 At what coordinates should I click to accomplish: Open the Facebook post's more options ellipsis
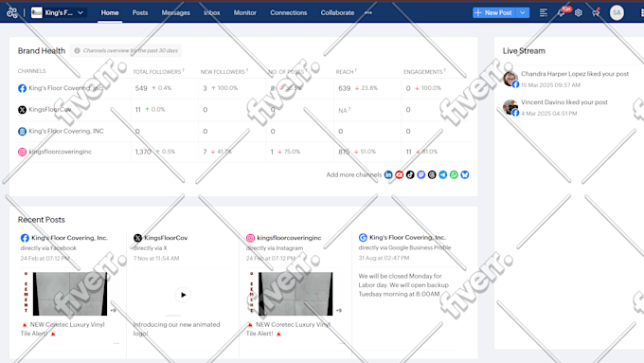click(116, 343)
